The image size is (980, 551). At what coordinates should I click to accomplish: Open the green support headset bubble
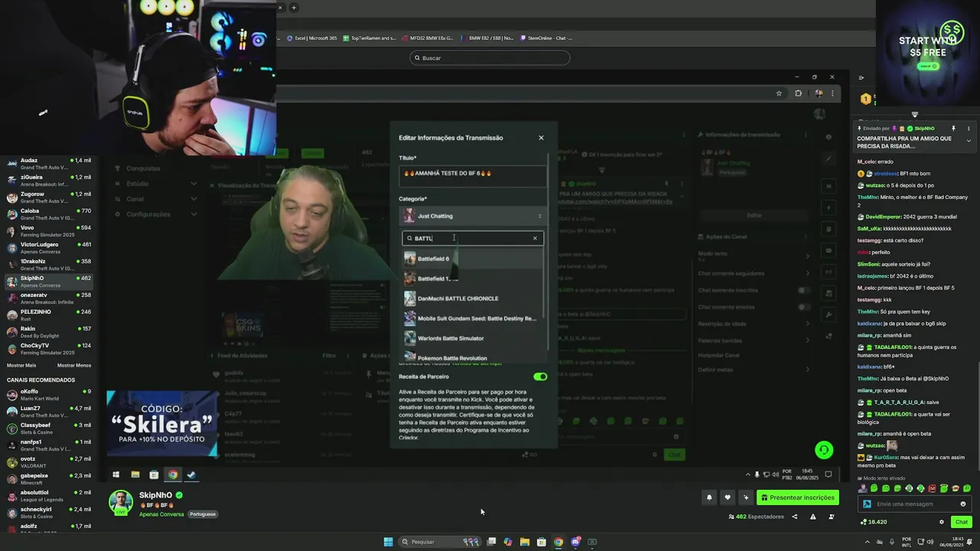tap(824, 450)
